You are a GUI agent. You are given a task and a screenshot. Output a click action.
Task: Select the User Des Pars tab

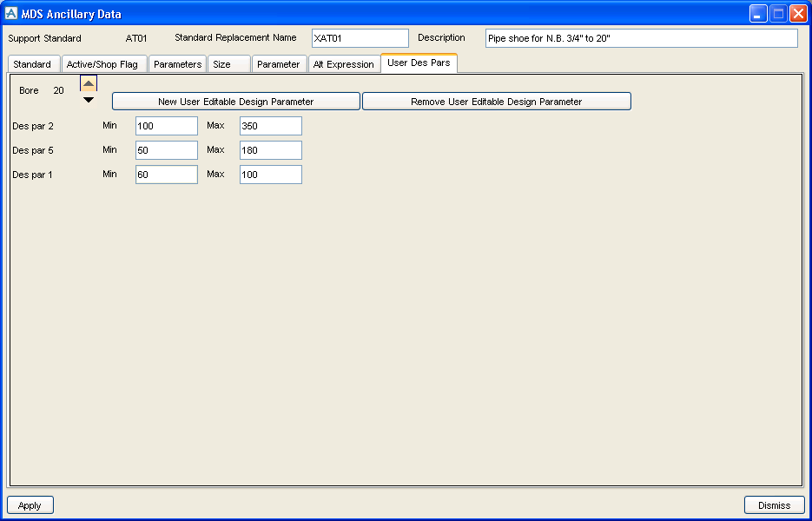pos(419,63)
